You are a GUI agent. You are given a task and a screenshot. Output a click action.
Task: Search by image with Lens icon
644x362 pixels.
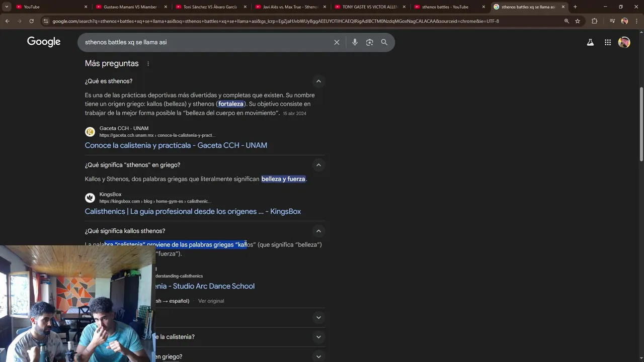point(369,42)
